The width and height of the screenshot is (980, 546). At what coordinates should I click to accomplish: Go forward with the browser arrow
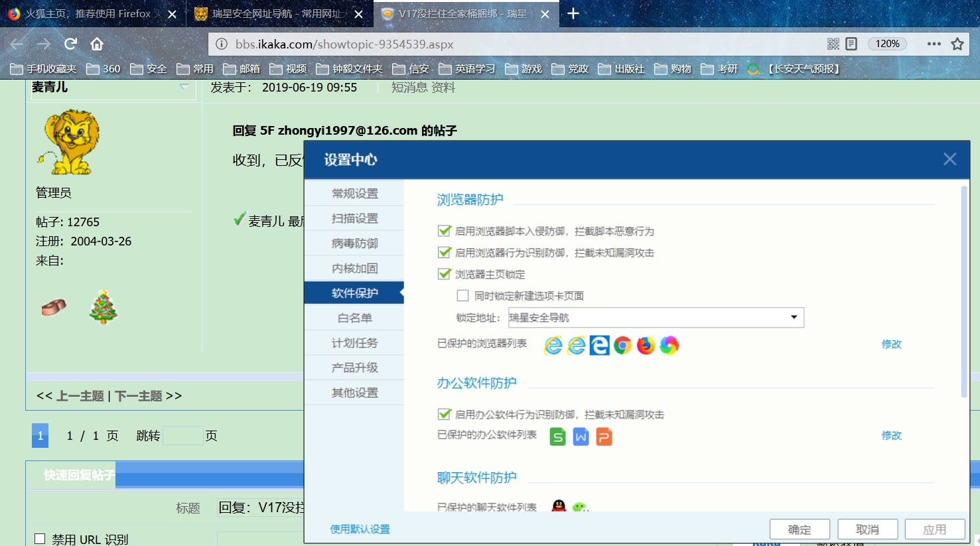(44, 44)
